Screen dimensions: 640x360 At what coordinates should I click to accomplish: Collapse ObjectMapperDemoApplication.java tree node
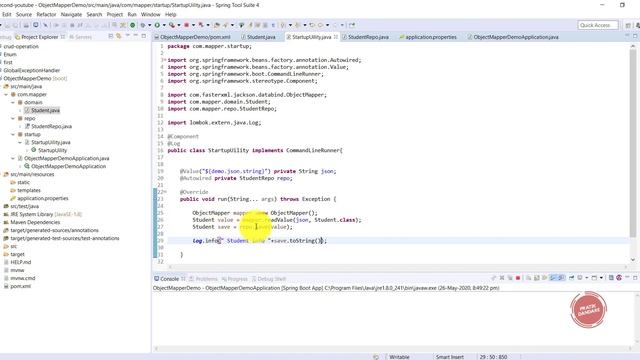click(13, 158)
